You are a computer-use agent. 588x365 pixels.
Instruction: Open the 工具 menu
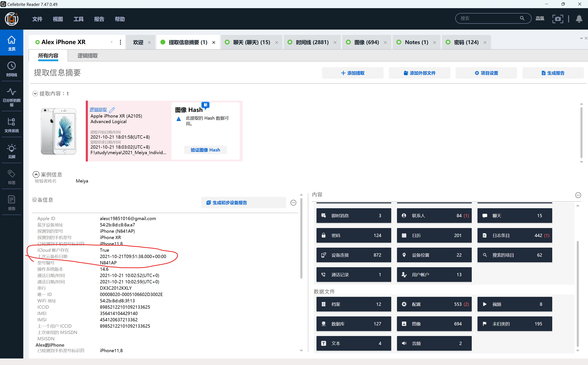tap(78, 19)
